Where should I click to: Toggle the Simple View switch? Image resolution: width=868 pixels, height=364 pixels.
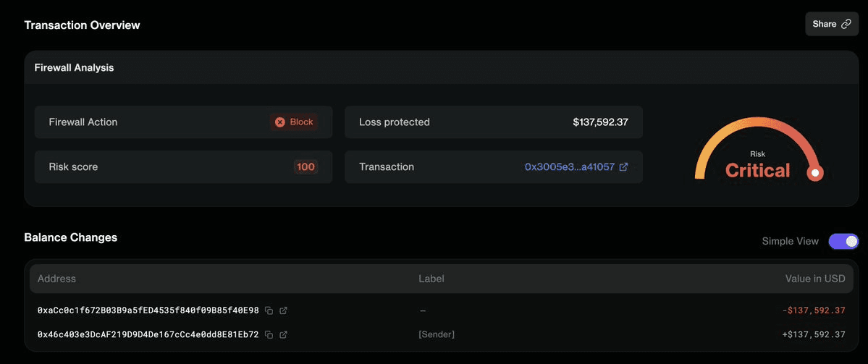843,241
